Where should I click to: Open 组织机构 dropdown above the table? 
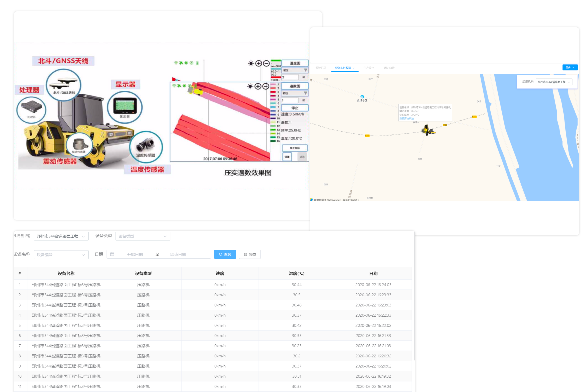click(61, 236)
